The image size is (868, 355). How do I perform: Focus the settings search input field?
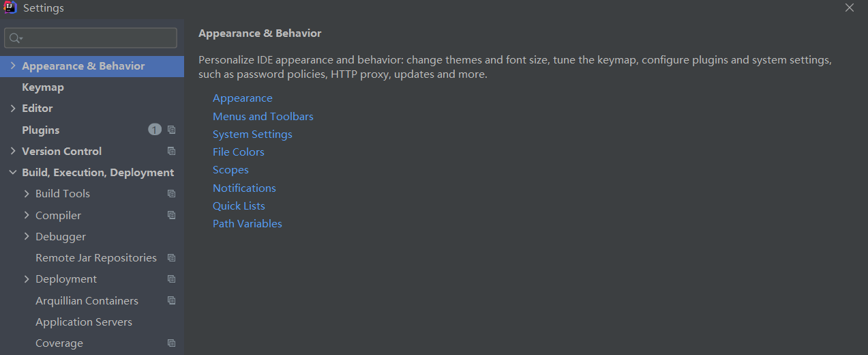pos(91,38)
